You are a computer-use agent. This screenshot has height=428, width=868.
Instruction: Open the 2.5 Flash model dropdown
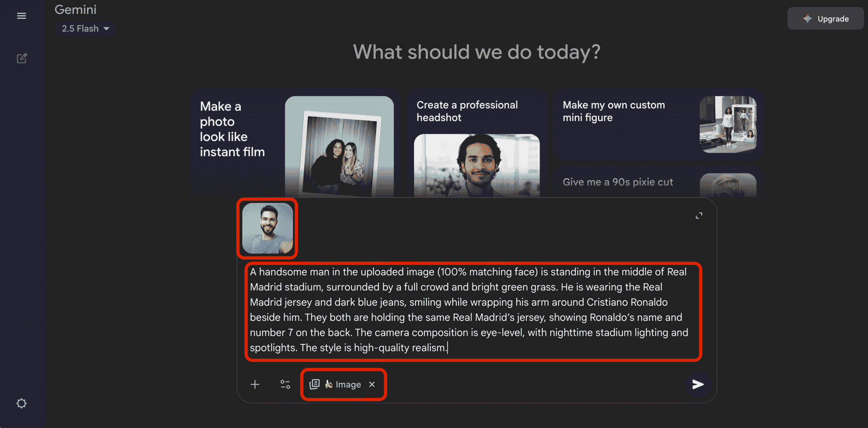click(80, 28)
